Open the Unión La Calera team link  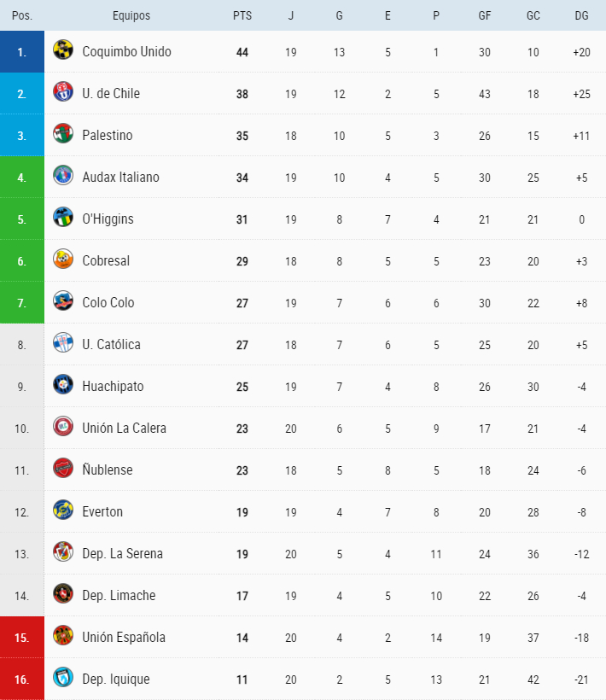pos(124,428)
